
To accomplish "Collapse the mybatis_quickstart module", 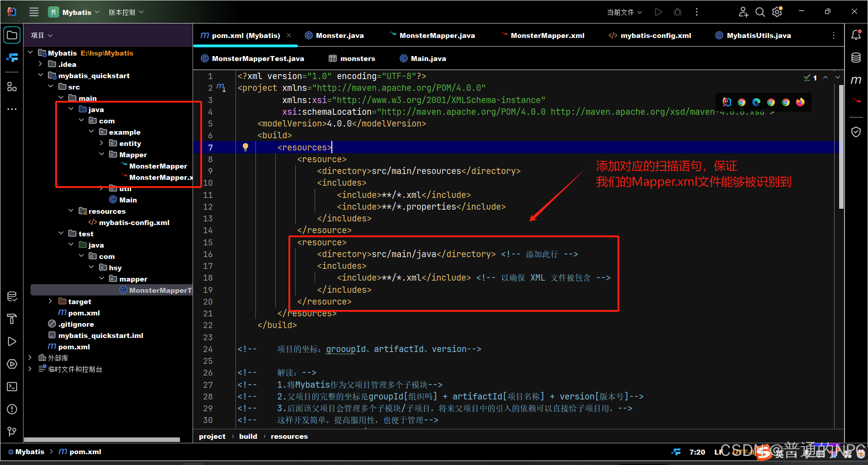I will pyautogui.click(x=40, y=75).
